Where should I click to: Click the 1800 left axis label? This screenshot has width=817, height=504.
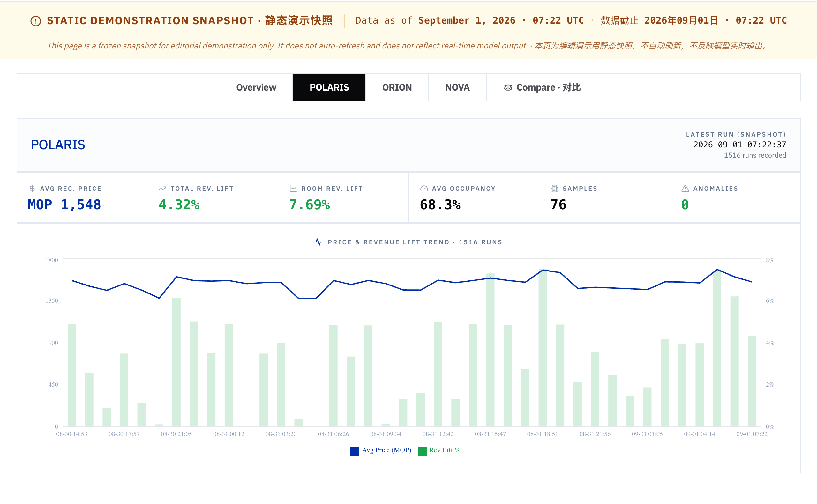52,260
